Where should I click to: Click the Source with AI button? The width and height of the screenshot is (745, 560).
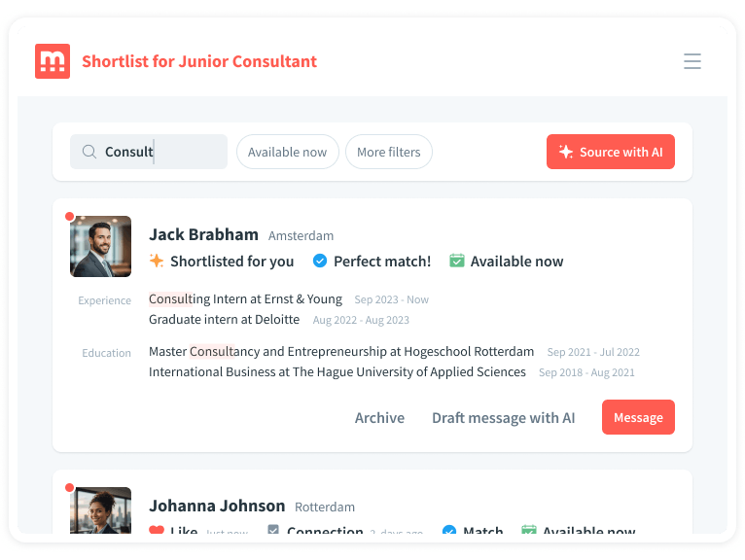[x=611, y=152]
